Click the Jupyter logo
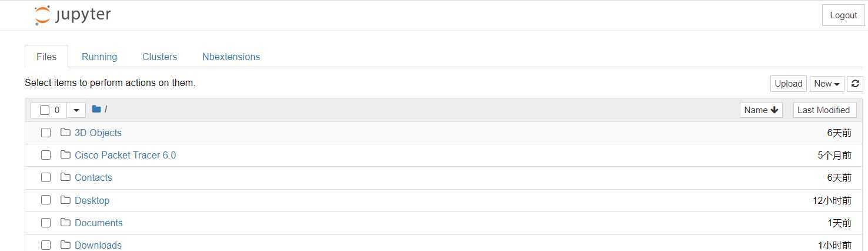868x251 pixels. [x=73, y=15]
